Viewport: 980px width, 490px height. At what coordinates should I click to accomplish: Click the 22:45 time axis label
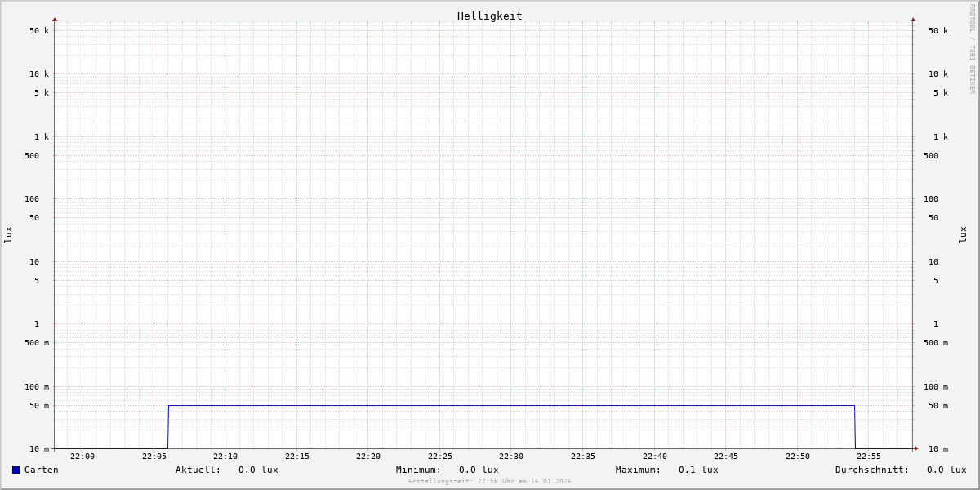pyautogui.click(x=726, y=457)
